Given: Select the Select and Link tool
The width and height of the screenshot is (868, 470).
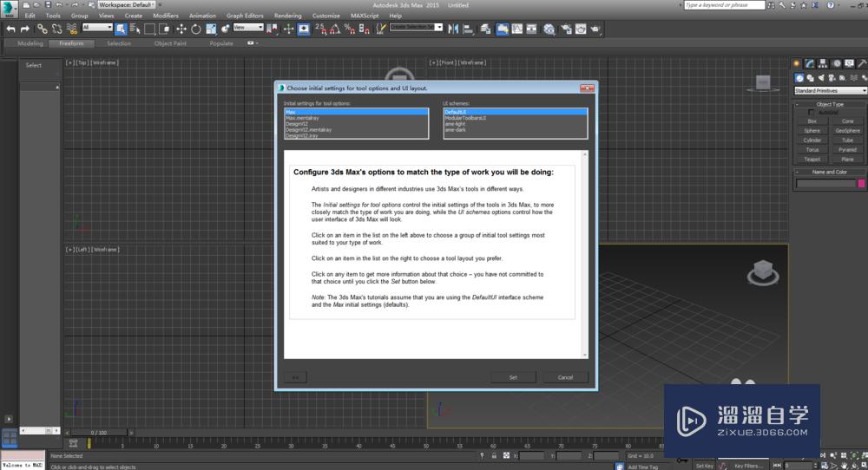Looking at the screenshot, I should [x=42, y=29].
